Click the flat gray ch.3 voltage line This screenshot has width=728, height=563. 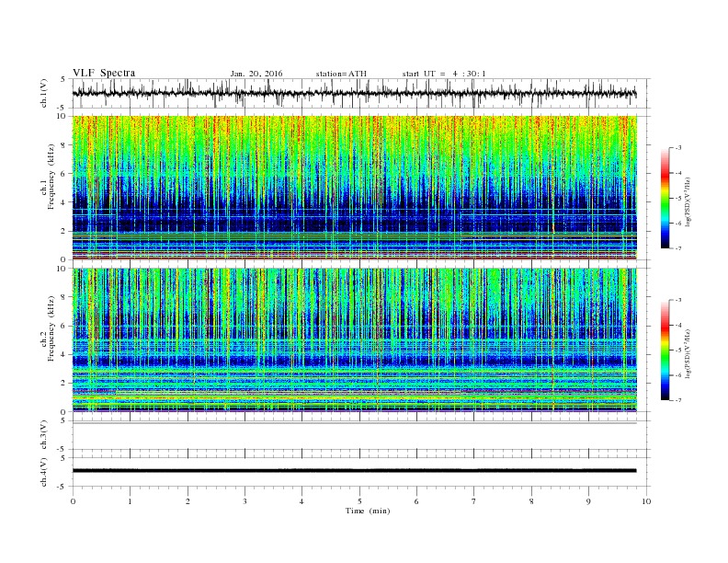[x=355, y=423]
